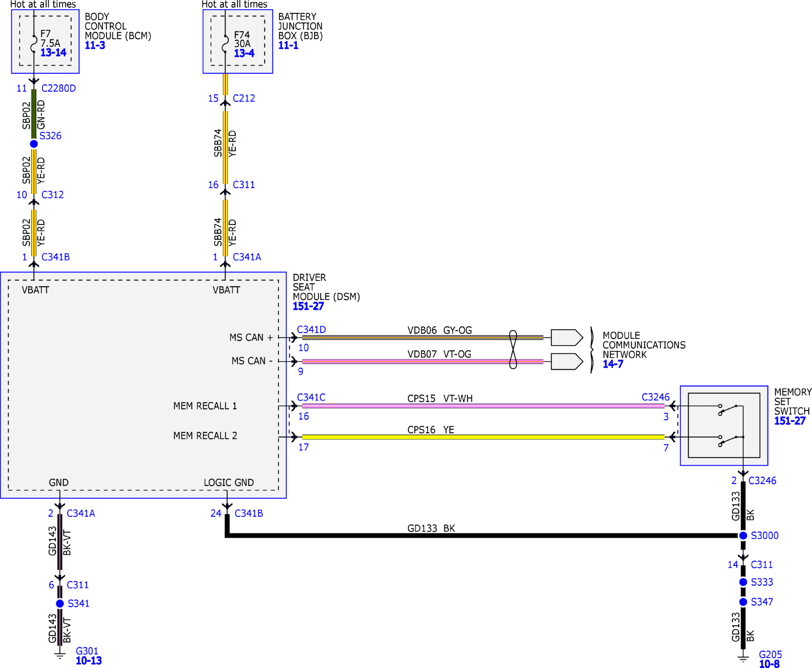Click the S326 blue splice dot
The image size is (812, 668).
click(x=34, y=144)
